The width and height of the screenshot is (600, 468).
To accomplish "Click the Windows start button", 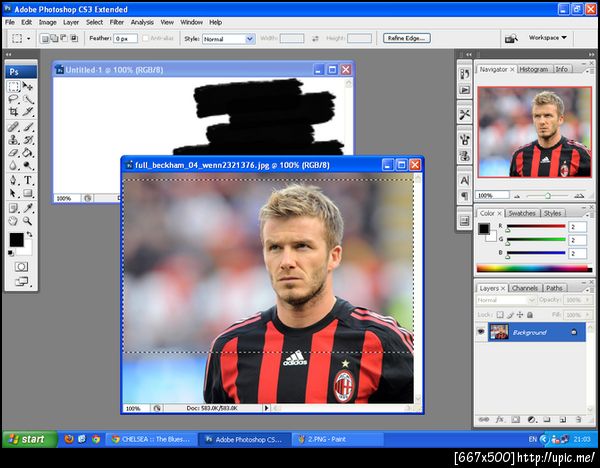I will (30, 439).
